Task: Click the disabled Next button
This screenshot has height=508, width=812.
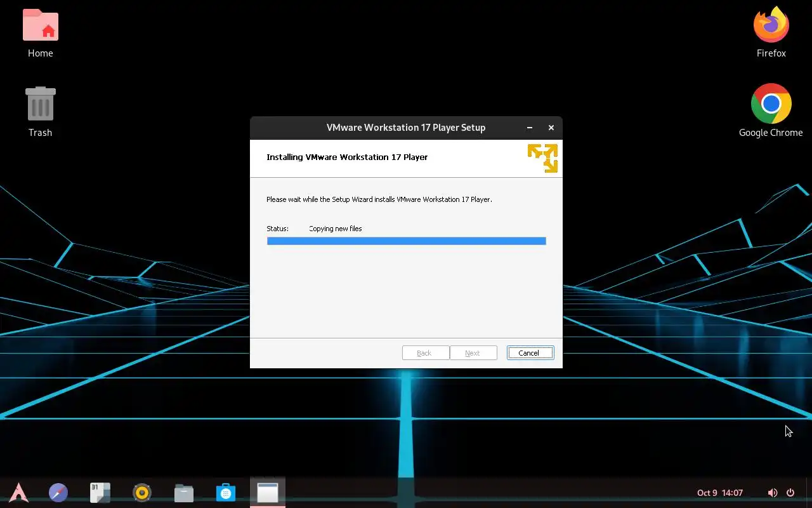Action: point(473,353)
